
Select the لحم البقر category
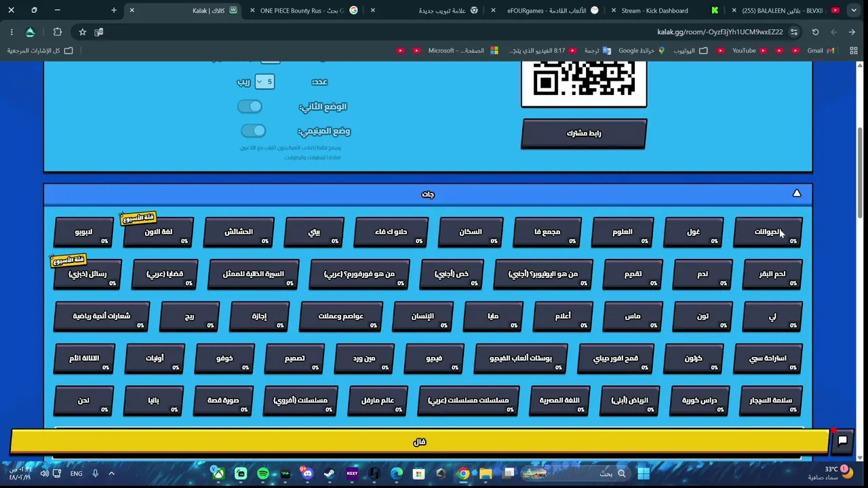(772, 274)
